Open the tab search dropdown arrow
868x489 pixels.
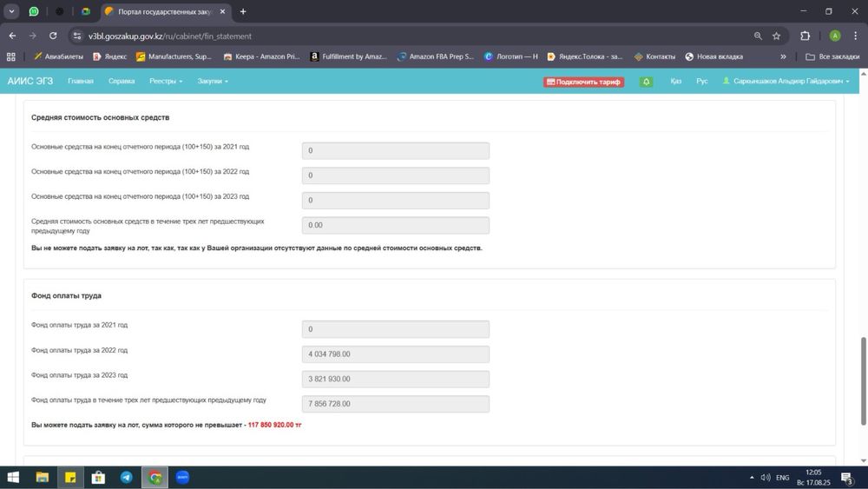pyautogui.click(x=11, y=11)
